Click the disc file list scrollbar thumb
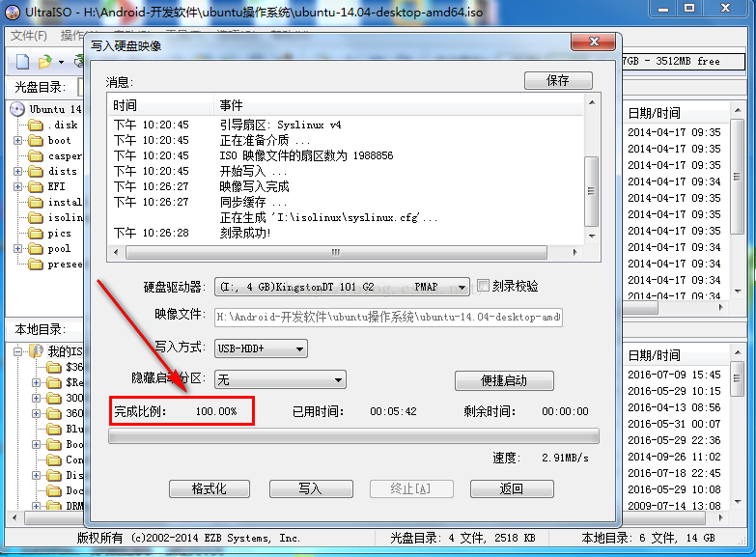Viewport: 756px width, 557px height. (737, 177)
